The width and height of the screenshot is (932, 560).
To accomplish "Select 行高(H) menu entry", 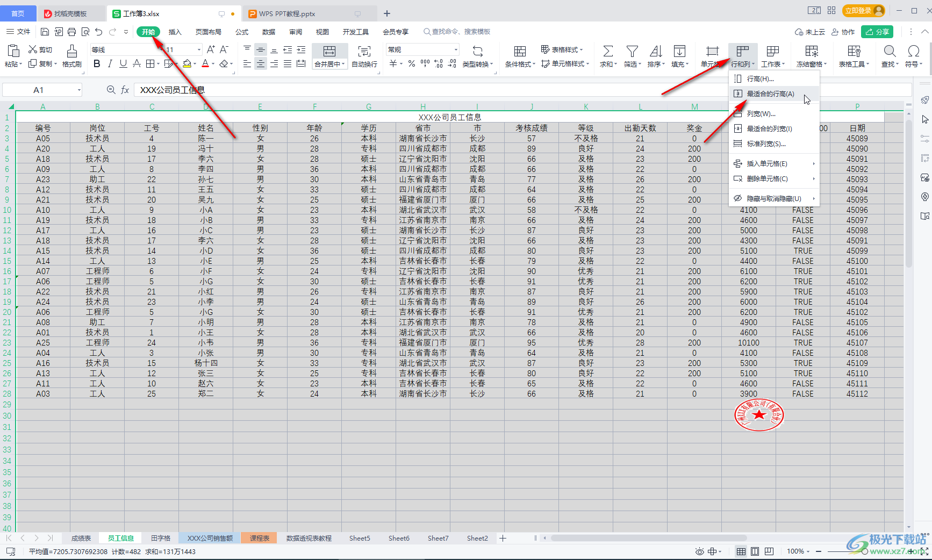I will click(x=774, y=78).
